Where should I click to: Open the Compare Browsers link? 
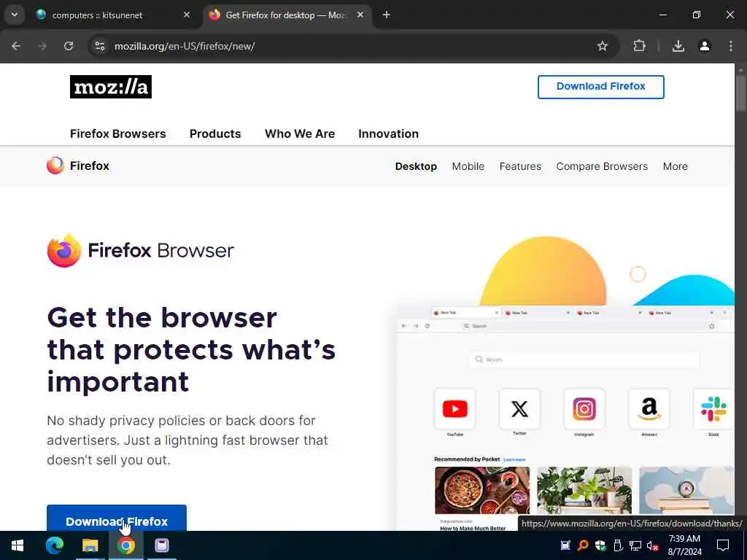coord(602,166)
